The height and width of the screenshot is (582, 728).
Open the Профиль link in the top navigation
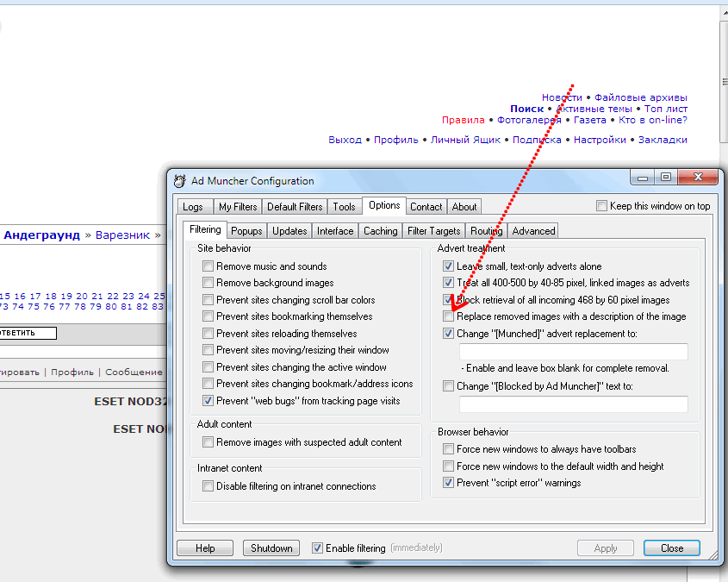click(396, 140)
